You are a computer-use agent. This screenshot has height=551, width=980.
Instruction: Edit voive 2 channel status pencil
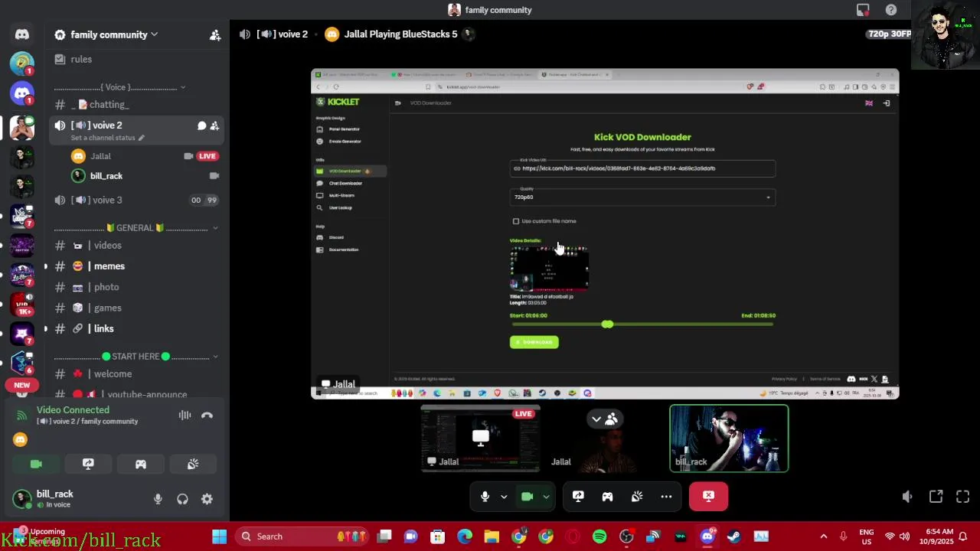[x=141, y=138]
